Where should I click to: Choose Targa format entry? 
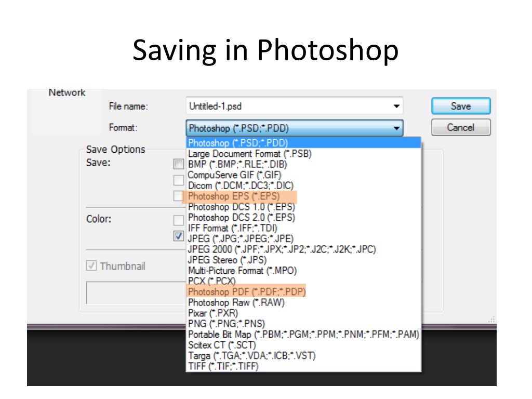point(303,356)
